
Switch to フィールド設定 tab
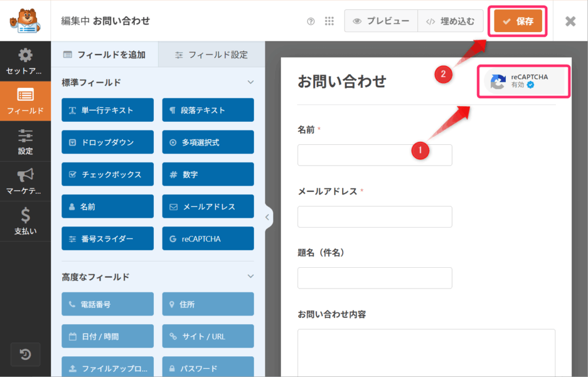click(211, 55)
